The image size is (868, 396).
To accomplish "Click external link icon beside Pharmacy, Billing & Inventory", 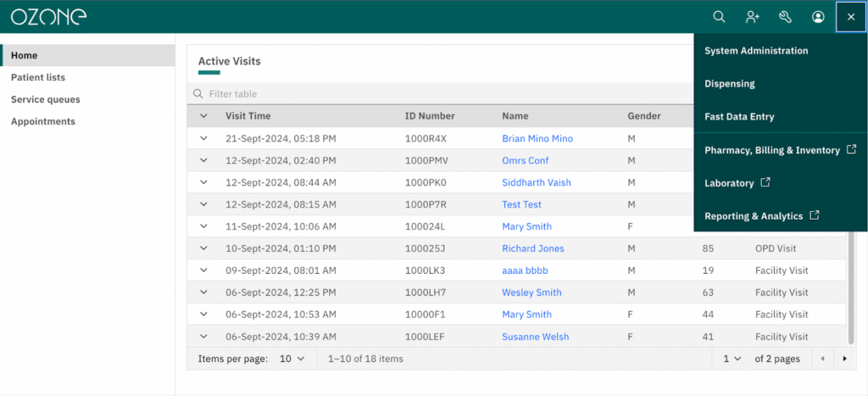I will [852, 149].
